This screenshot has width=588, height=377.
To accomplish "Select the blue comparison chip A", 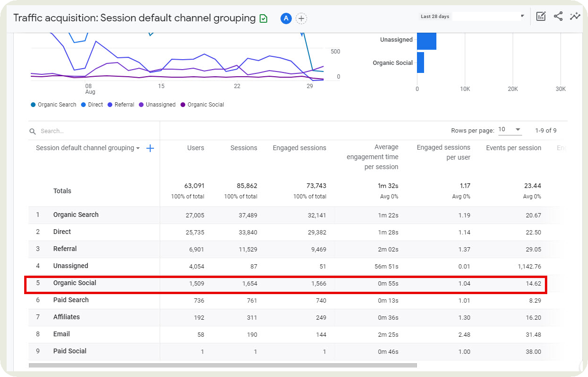I will pos(285,18).
